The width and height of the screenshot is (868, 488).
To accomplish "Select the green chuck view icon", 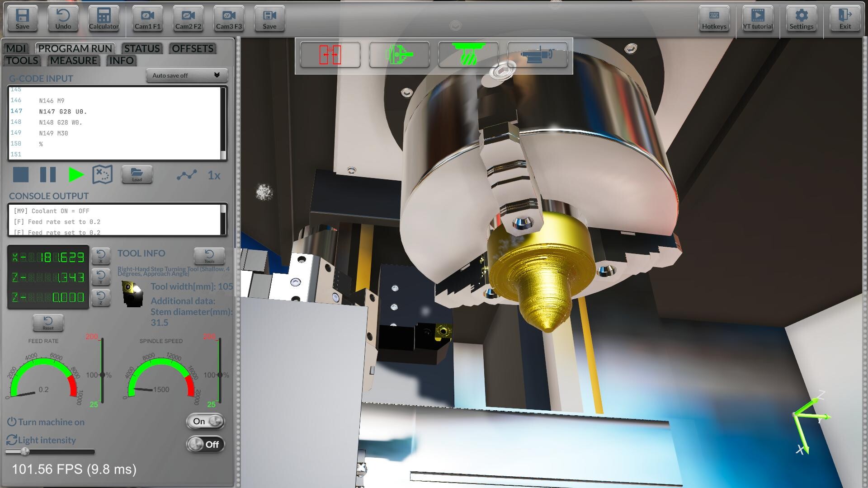I will point(398,55).
